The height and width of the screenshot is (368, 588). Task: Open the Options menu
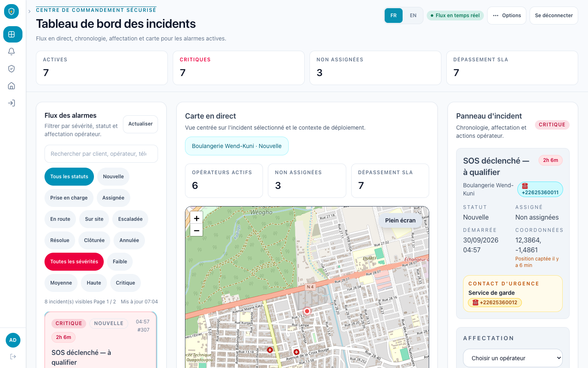pyautogui.click(x=506, y=16)
